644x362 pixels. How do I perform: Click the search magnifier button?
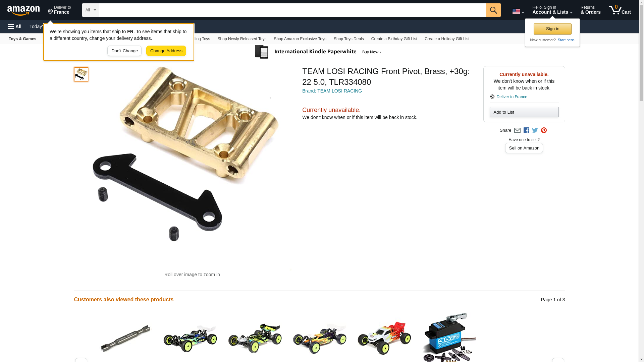[493, 10]
